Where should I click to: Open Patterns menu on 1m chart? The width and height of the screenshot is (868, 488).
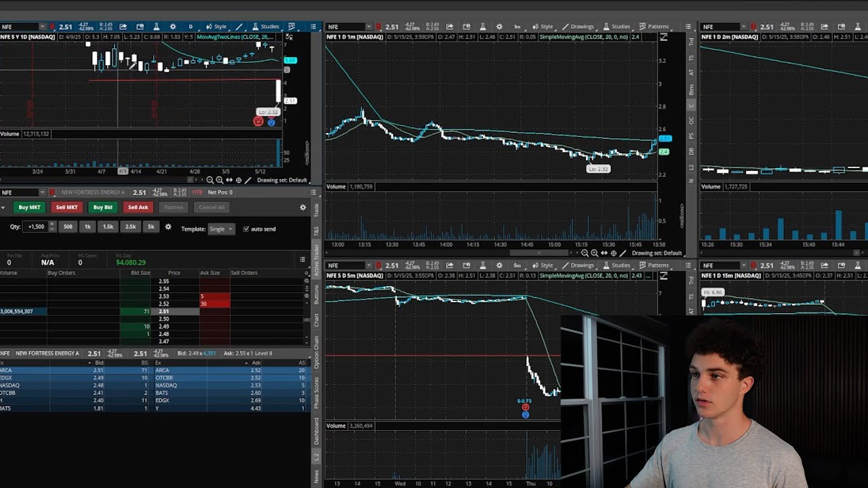point(654,26)
